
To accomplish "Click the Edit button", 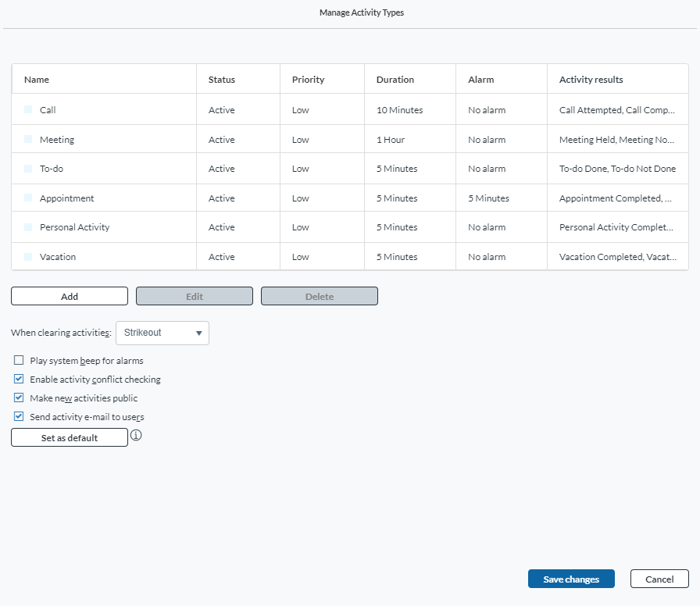I will click(195, 296).
